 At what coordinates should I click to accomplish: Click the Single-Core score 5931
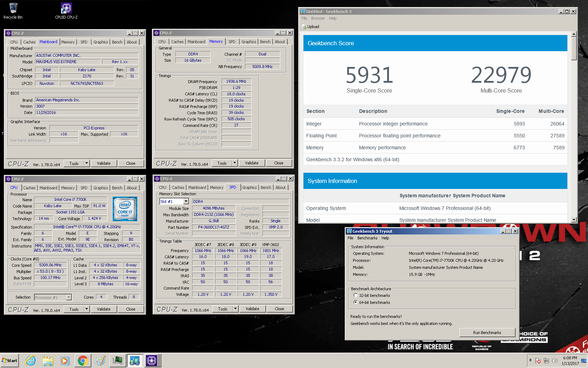click(x=369, y=75)
